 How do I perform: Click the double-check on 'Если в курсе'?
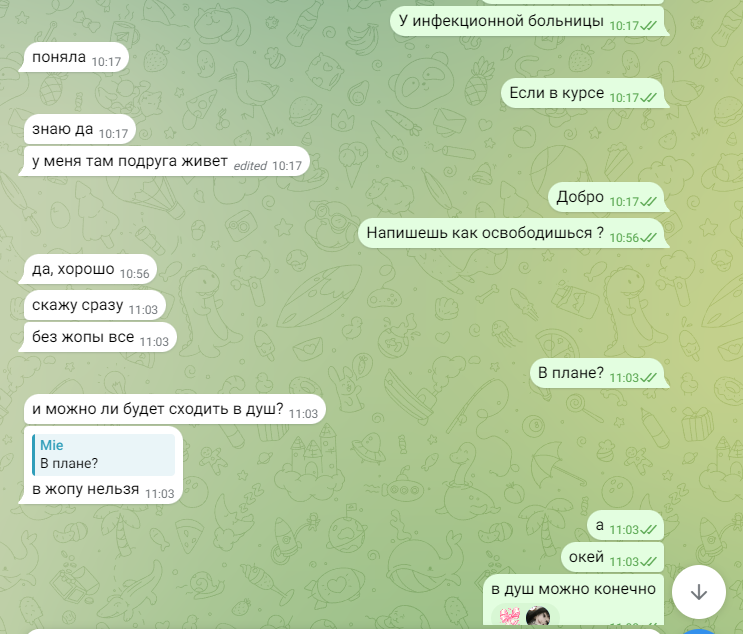point(648,98)
